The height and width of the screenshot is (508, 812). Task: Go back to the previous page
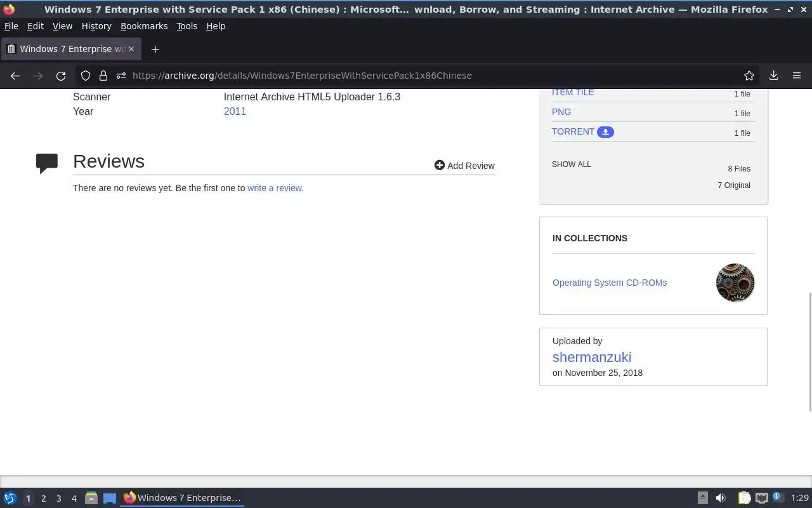(15, 76)
